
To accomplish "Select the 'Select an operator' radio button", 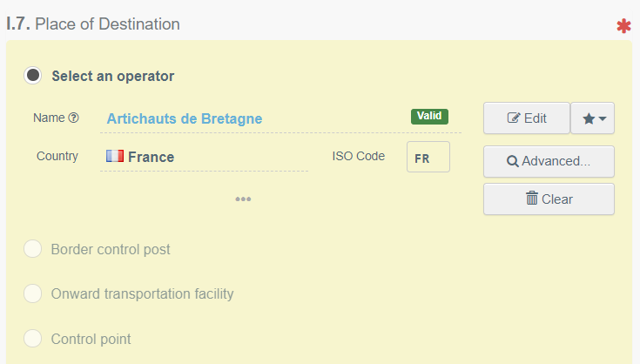I will tap(33, 76).
